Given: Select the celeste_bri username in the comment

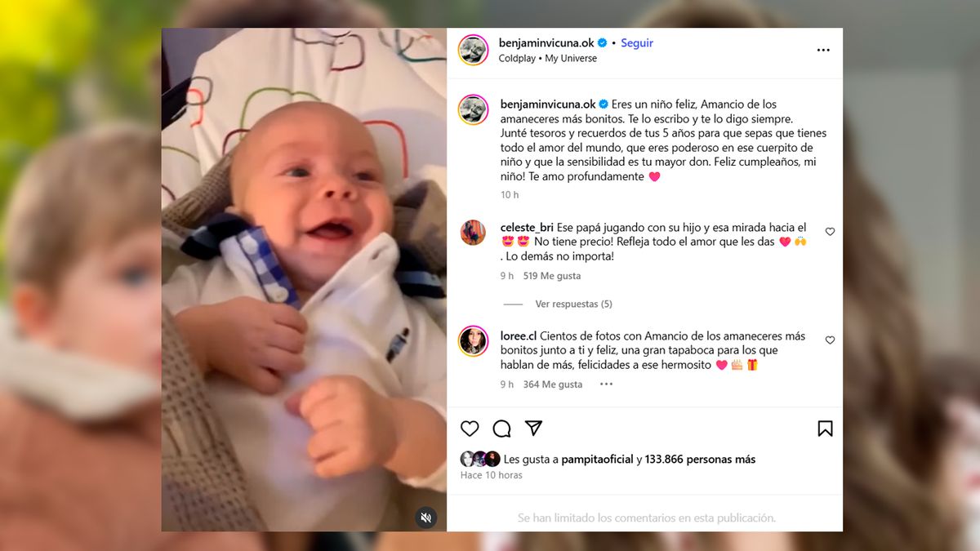Looking at the screenshot, I should tap(527, 228).
